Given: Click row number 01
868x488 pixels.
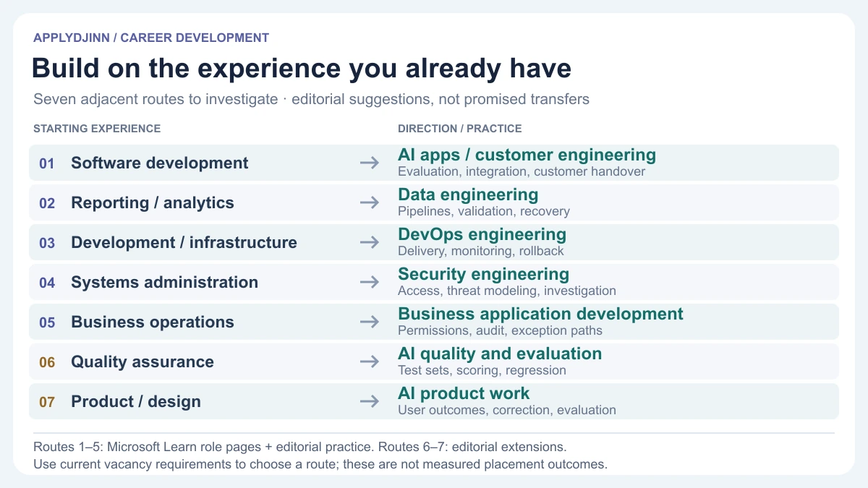Looking at the screenshot, I should tap(47, 164).
